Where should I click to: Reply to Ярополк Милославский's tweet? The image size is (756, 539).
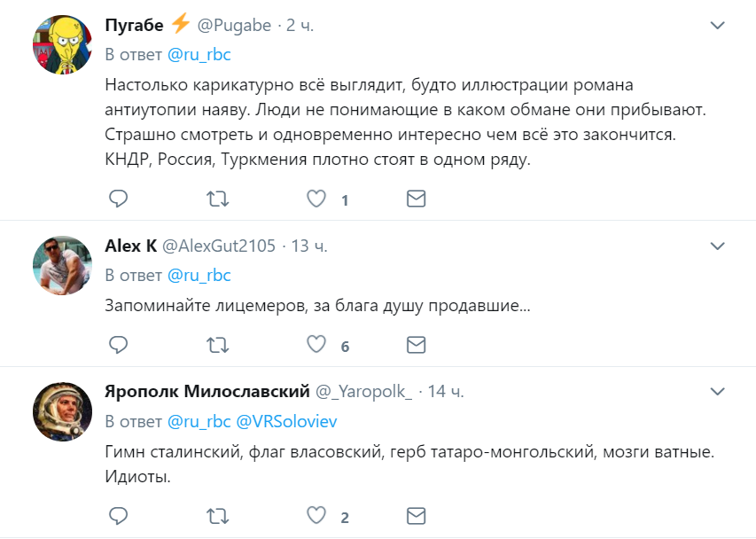pos(118,516)
